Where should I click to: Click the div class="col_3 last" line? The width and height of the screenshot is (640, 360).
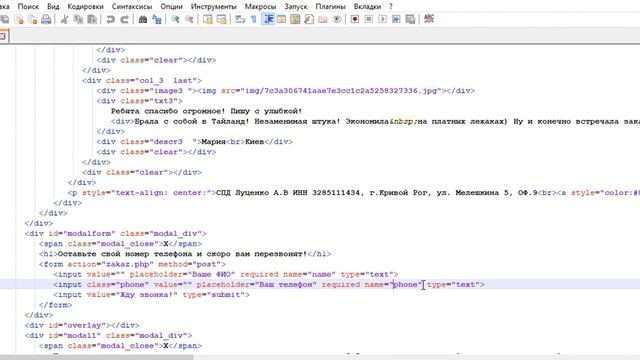pos(142,80)
